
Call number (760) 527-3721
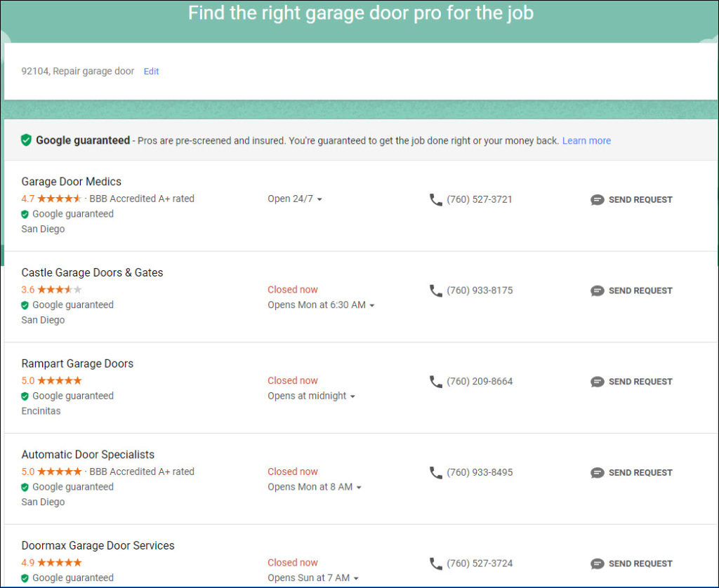(x=479, y=199)
